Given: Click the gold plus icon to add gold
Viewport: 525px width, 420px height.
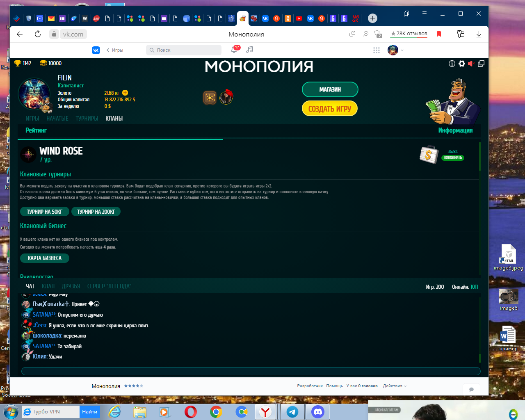Looking at the screenshot, I should (x=125, y=93).
